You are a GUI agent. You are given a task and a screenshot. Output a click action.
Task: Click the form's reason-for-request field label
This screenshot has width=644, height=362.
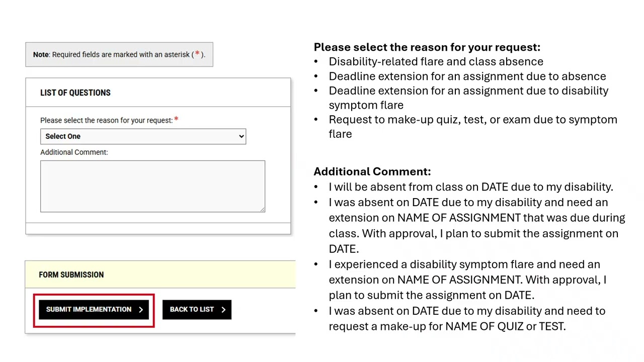click(106, 120)
